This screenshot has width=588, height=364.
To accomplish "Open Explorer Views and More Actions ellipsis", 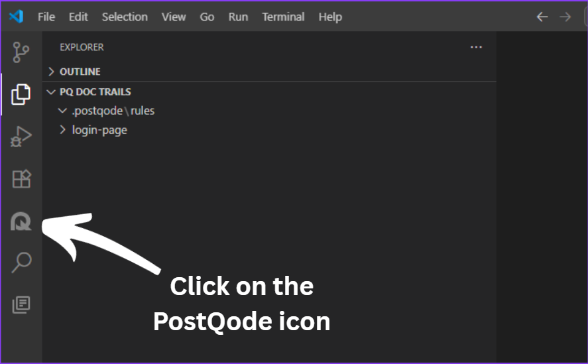I will click(476, 47).
